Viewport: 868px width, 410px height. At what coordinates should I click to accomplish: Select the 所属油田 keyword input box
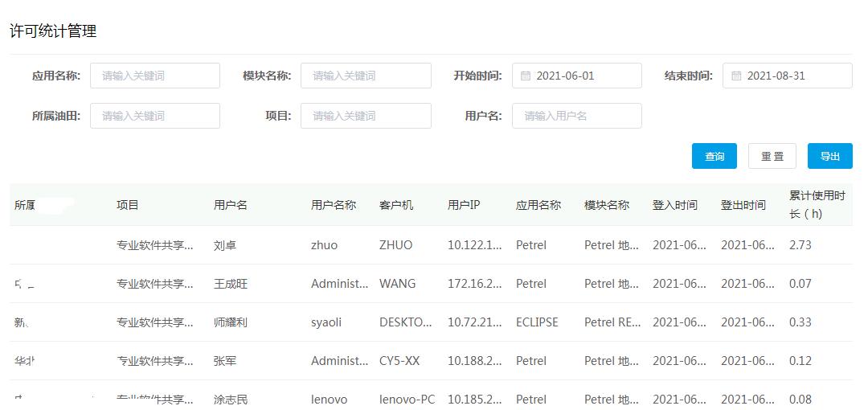pos(155,116)
